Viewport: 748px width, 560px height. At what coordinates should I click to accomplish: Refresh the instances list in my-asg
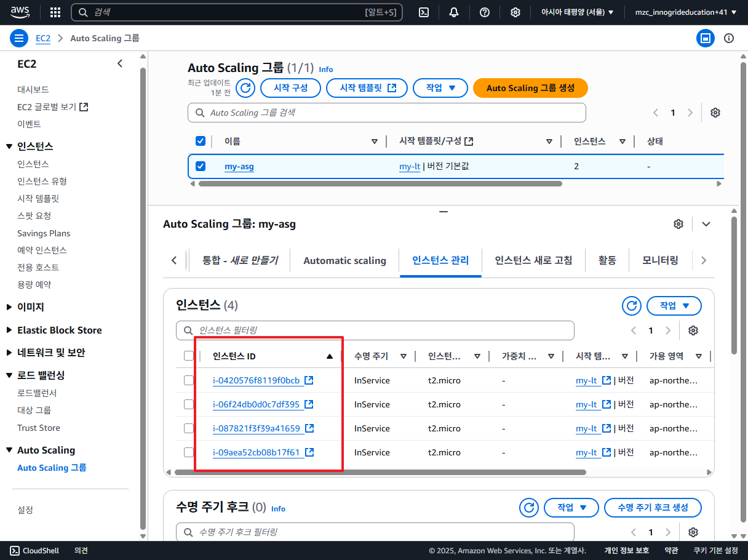(631, 306)
